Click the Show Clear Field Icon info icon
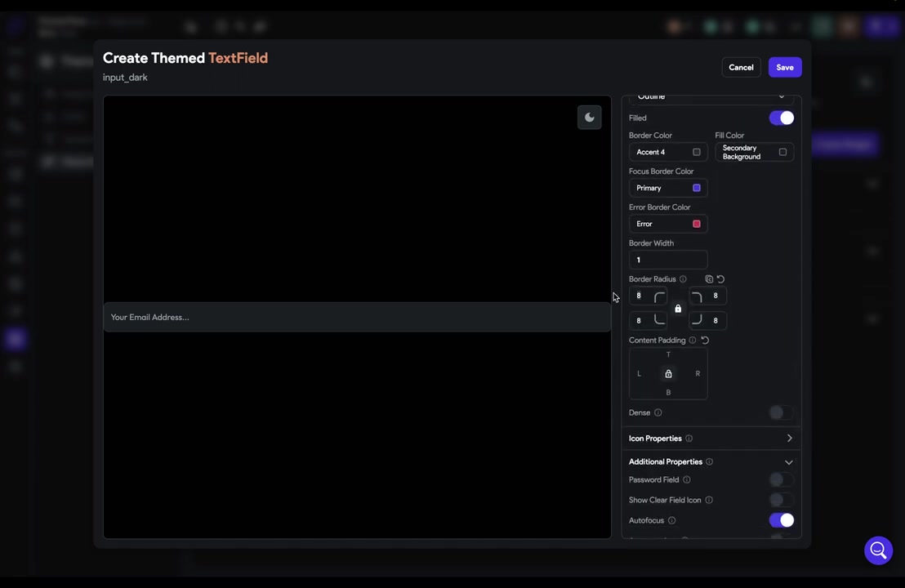905x588 pixels. [x=709, y=501]
